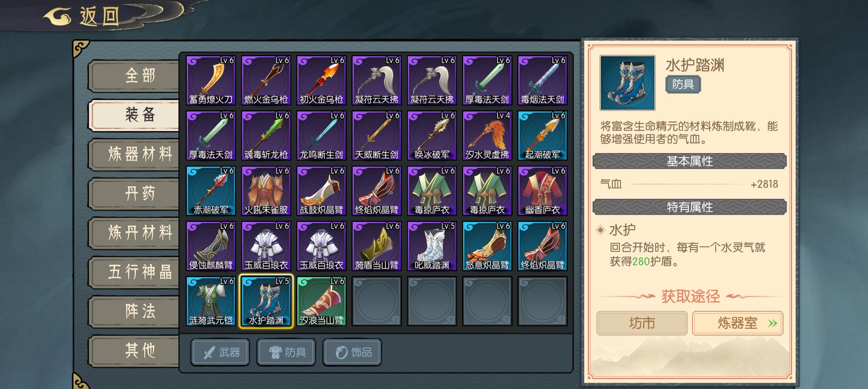Choose the 幽香庐衣 red robe item

(542, 191)
